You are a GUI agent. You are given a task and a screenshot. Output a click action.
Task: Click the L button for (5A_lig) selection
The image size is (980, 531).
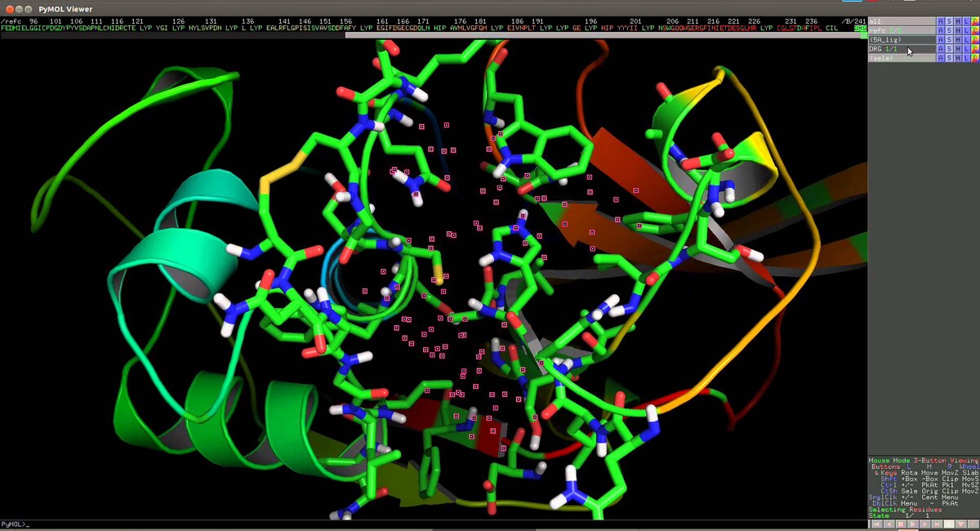coord(966,39)
